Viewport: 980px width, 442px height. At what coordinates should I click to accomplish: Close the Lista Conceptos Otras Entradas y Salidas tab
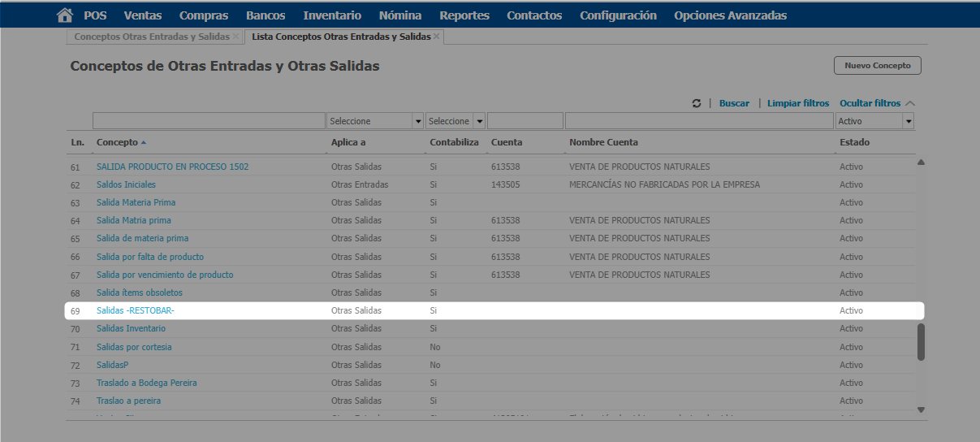(437, 37)
